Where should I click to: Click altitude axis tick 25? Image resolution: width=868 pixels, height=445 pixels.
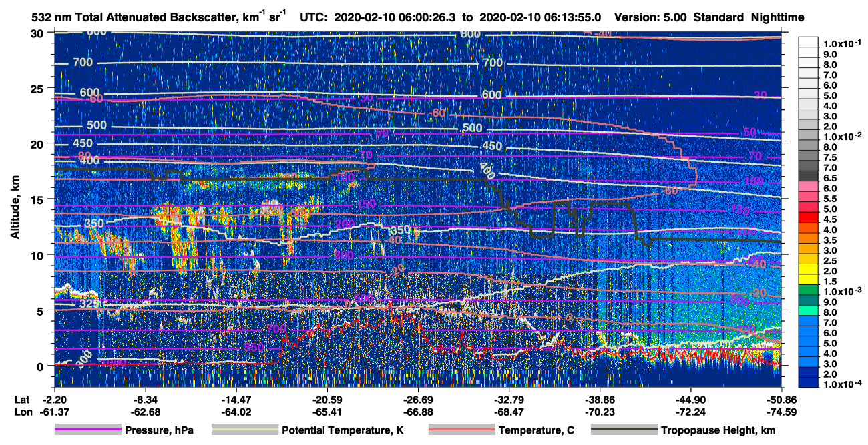point(39,89)
